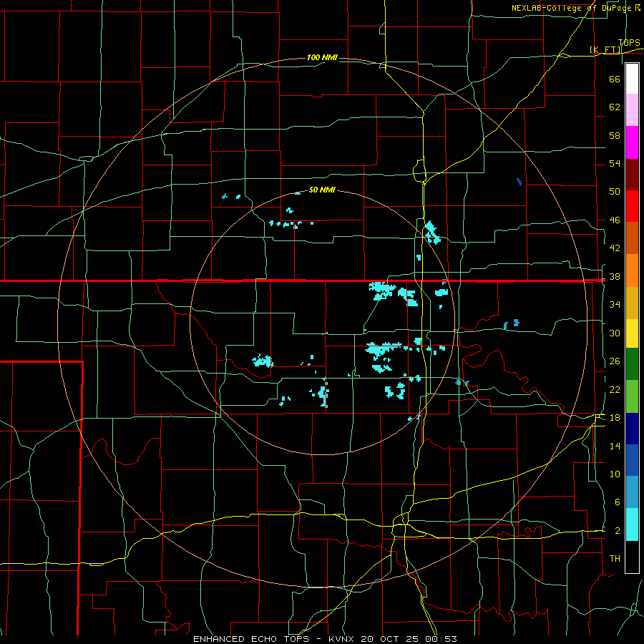Click the 38 value on the scale
The image size is (644, 644).
click(615, 277)
